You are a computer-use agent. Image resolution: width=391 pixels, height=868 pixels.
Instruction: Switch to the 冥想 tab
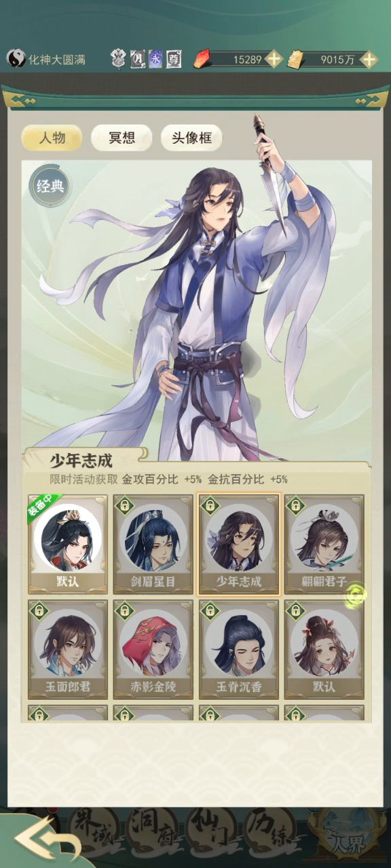tap(122, 138)
